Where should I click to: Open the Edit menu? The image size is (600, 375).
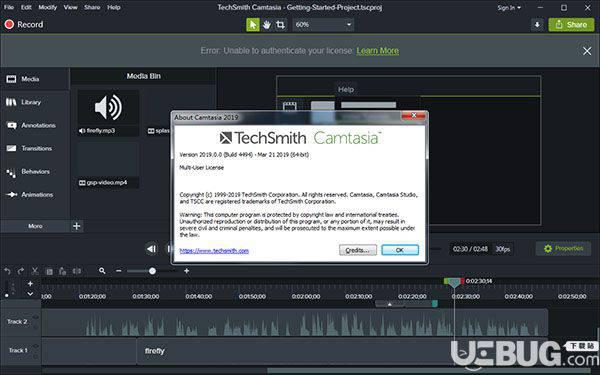26,7
